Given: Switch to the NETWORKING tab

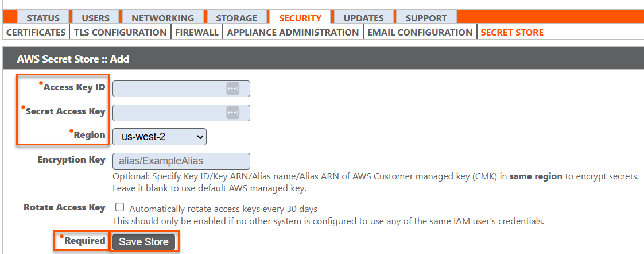Looking at the screenshot, I should coord(162,17).
